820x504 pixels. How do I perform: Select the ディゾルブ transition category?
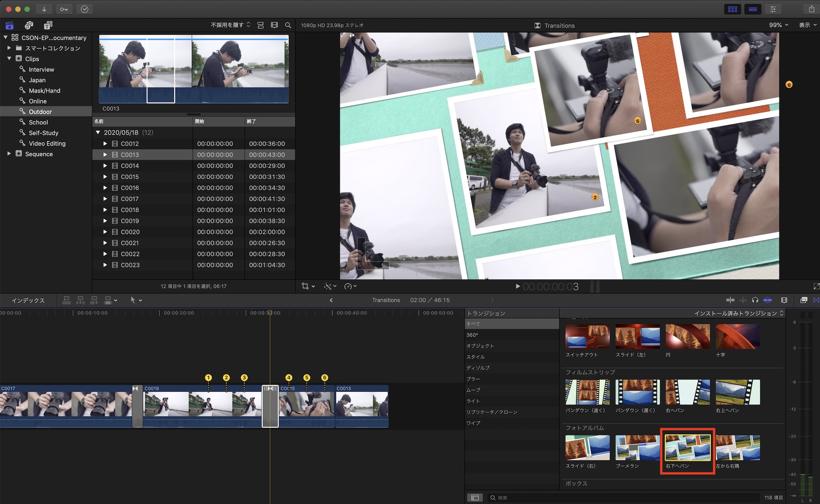pos(478,368)
